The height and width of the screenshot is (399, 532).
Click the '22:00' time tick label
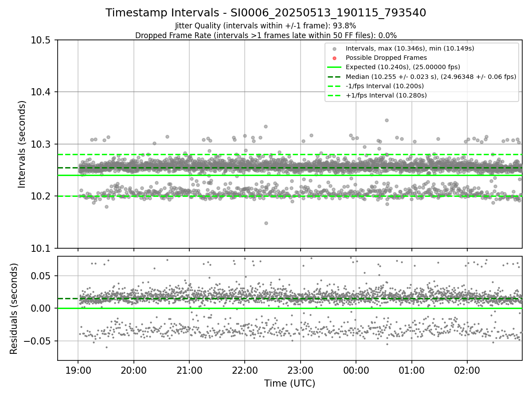tap(245, 370)
